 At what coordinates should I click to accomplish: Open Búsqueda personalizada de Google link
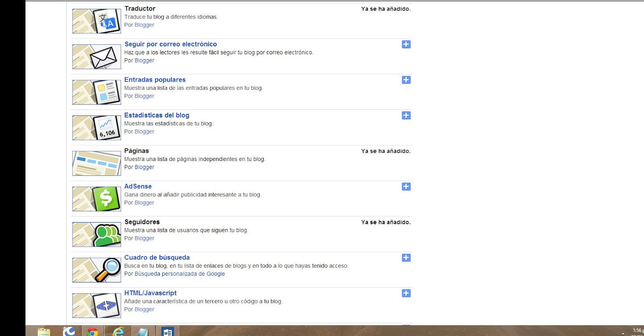coord(180,274)
